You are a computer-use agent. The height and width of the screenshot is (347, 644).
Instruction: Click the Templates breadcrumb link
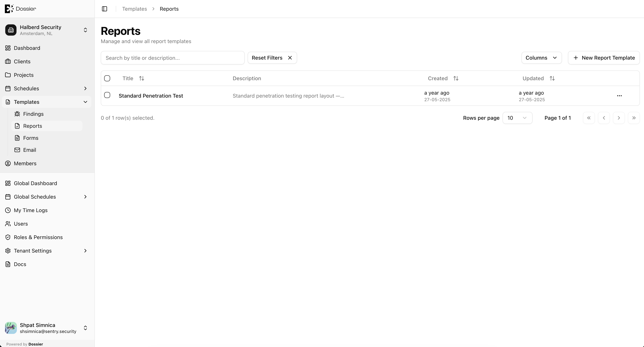coord(134,9)
